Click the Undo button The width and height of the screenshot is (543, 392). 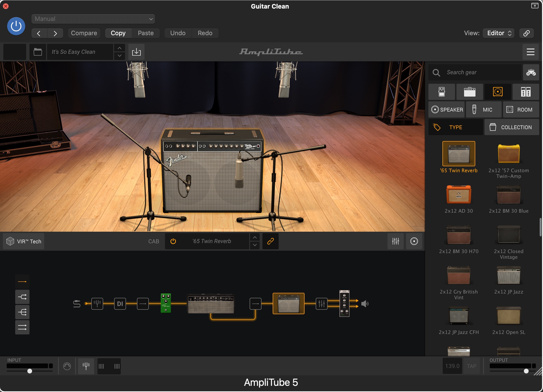pyautogui.click(x=178, y=33)
